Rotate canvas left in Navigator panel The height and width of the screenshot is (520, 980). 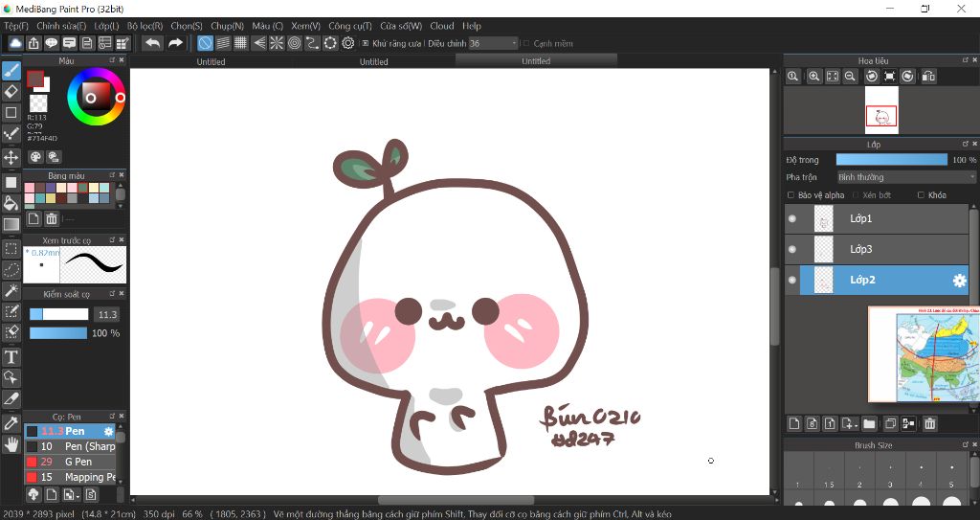[871, 76]
